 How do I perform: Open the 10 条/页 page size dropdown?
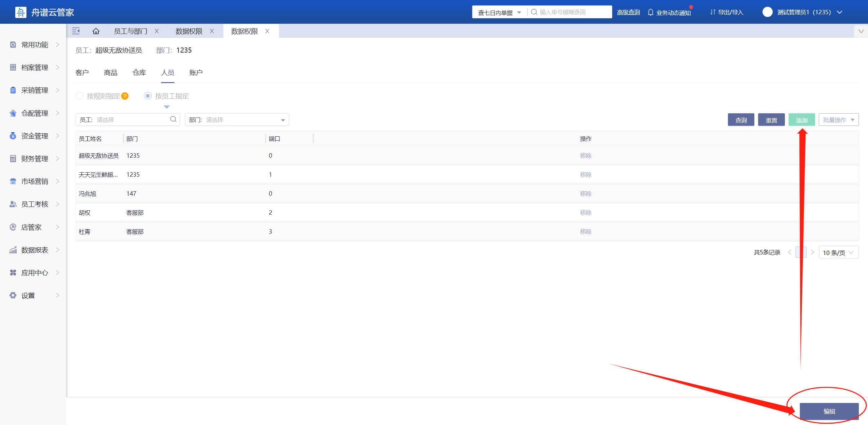(x=838, y=253)
